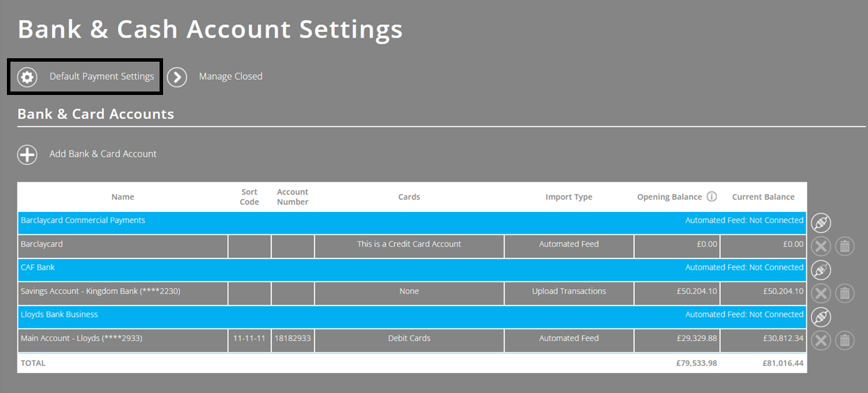The height and width of the screenshot is (393, 868).
Task: Select the Barclaycard Commercial Payments group row
Action: coord(412,223)
